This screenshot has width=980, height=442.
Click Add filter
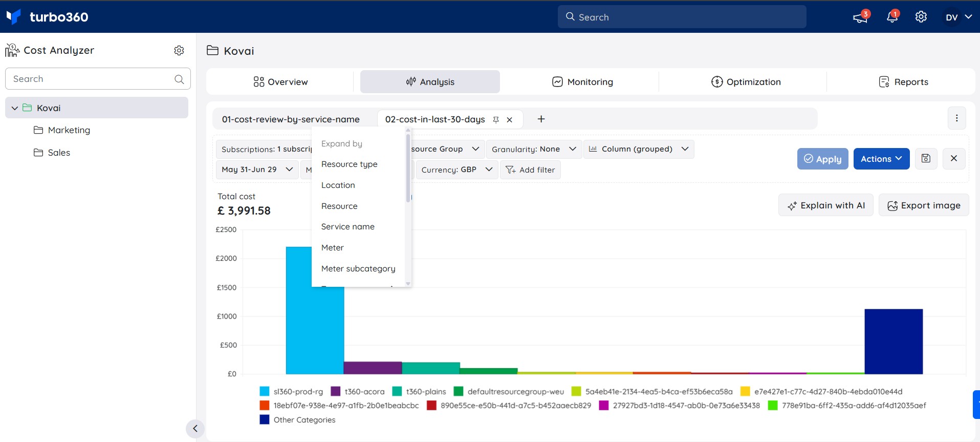[530, 170]
